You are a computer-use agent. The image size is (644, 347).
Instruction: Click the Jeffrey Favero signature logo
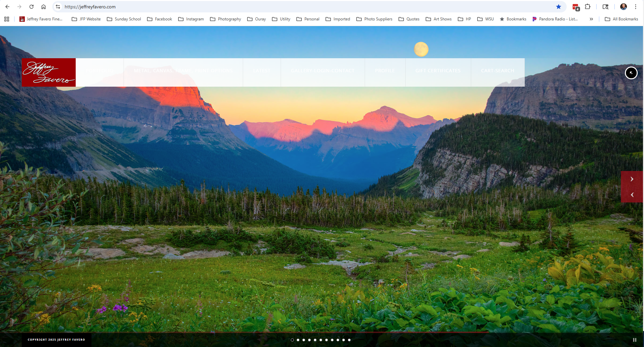pos(49,72)
